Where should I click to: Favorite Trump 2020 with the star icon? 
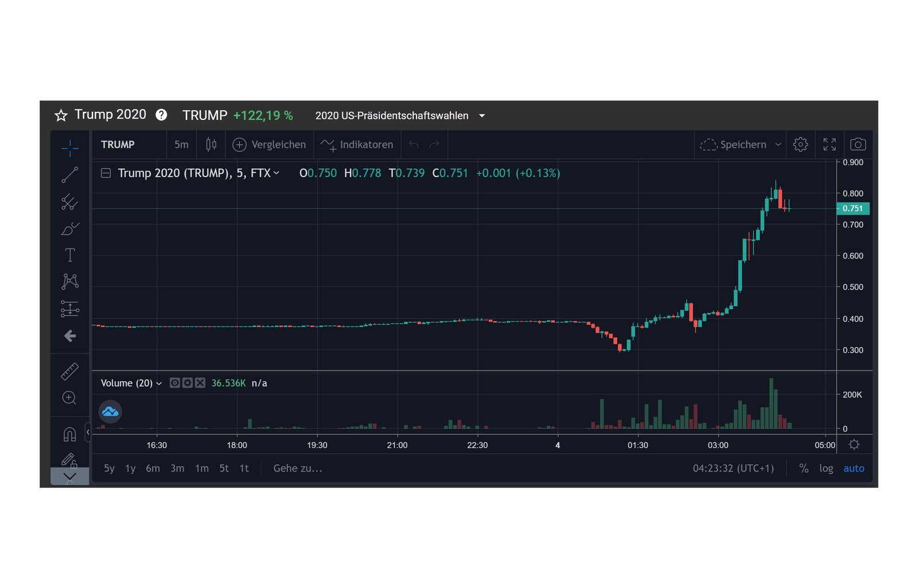[61, 115]
